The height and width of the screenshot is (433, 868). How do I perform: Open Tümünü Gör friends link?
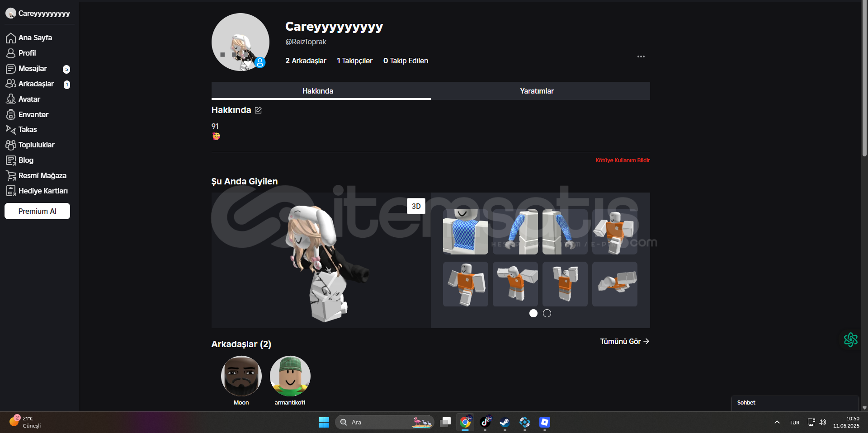[x=624, y=341]
